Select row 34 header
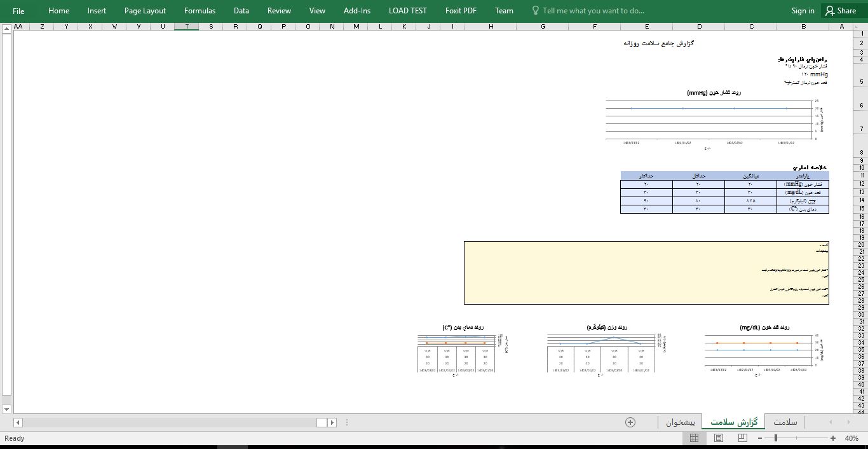This screenshot has height=449, width=868. coord(862,342)
